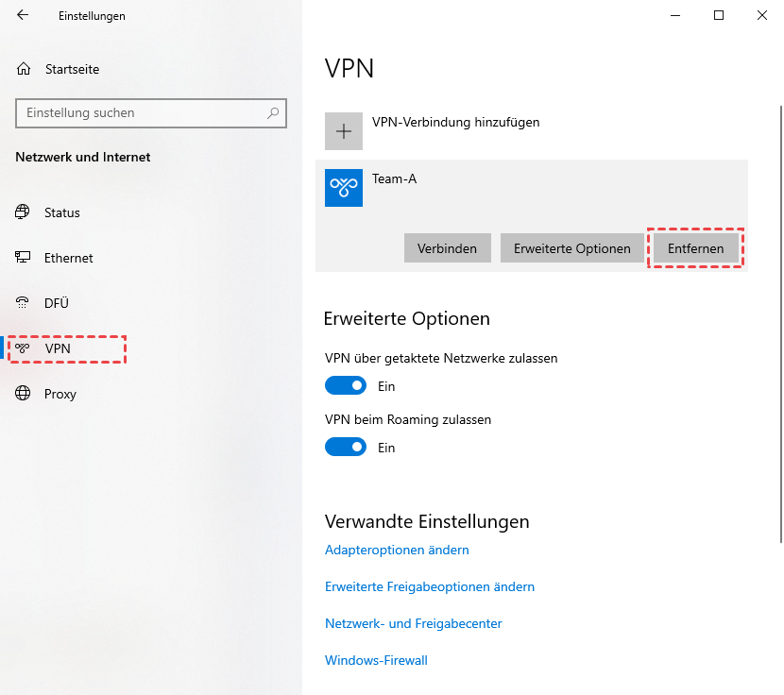784x695 pixels.
Task: Select the Team-A VPN connection icon
Action: coord(344,188)
